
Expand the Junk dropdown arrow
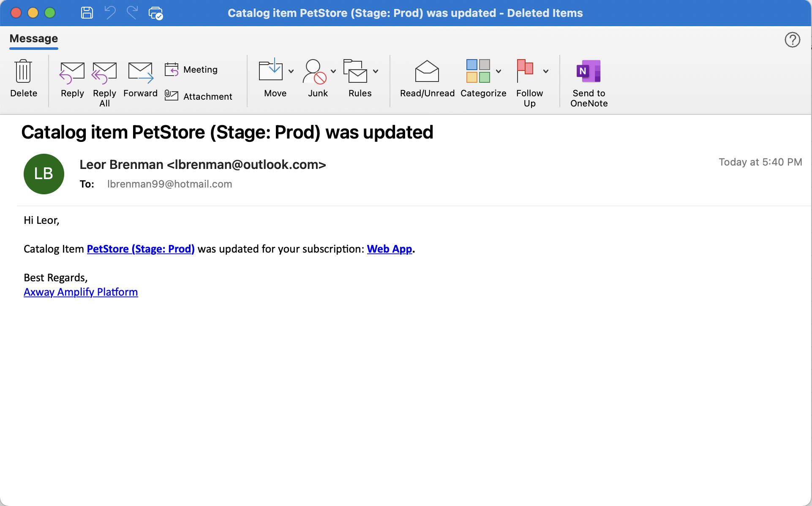[333, 71]
